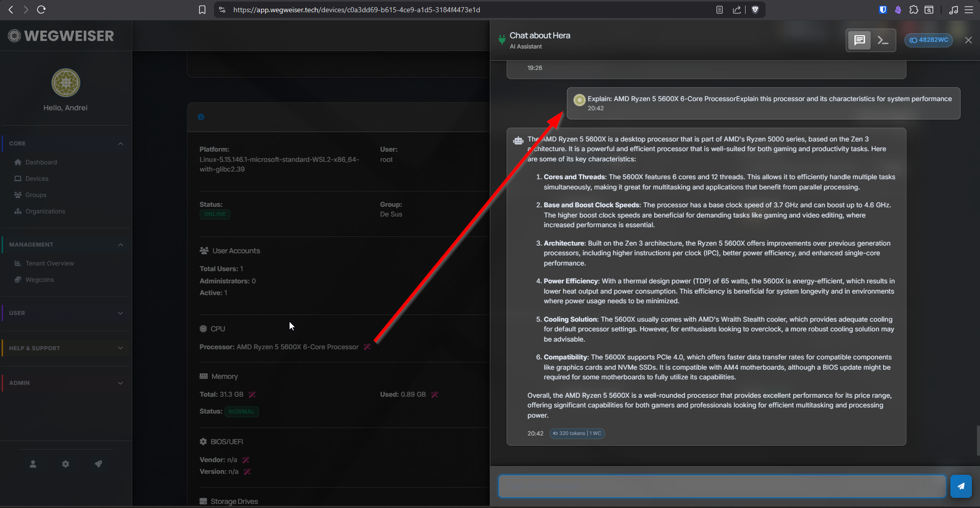The image size is (980, 508).
Task: Open the user profile icon in sidebar footer
Action: pyautogui.click(x=33, y=464)
